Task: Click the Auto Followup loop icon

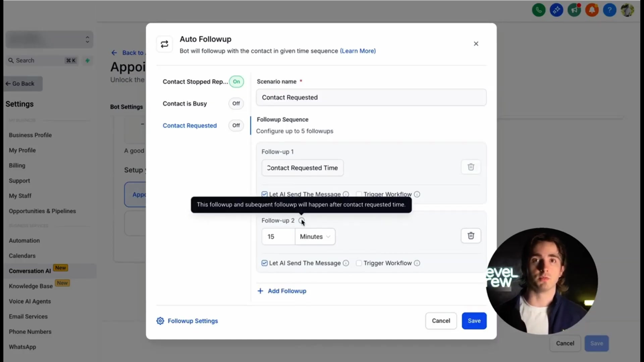Action: pyautogui.click(x=164, y=44)
